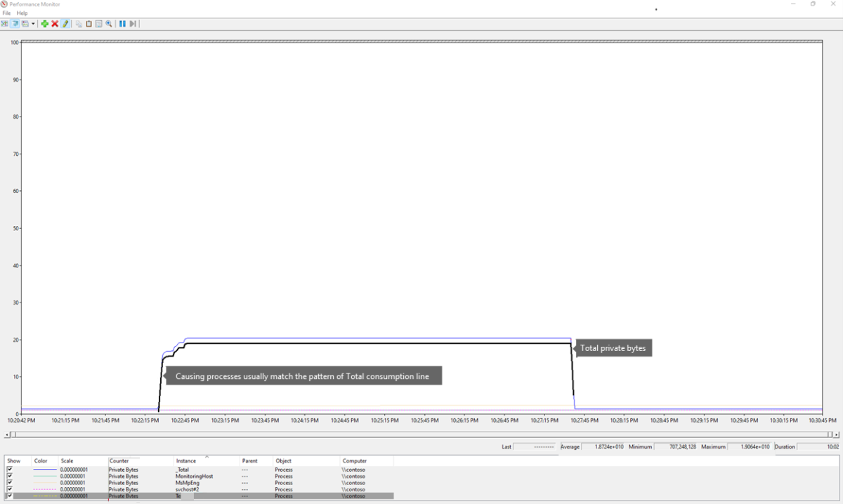Click the Duration value field
Image resolution: width=843 pixels, height=504 pixels.
tap(818, 446)
